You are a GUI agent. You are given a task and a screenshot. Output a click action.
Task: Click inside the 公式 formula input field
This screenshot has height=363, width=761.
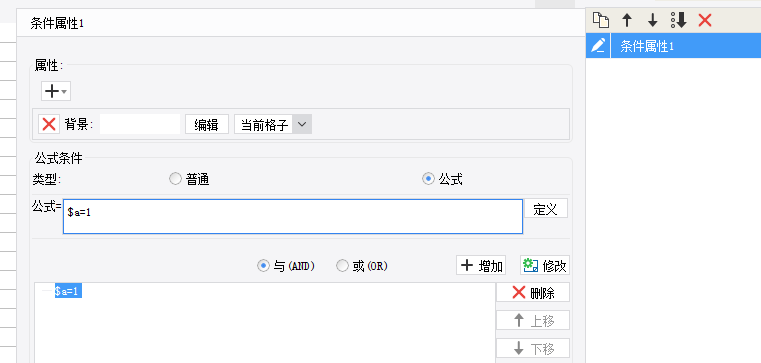[293, 216]
